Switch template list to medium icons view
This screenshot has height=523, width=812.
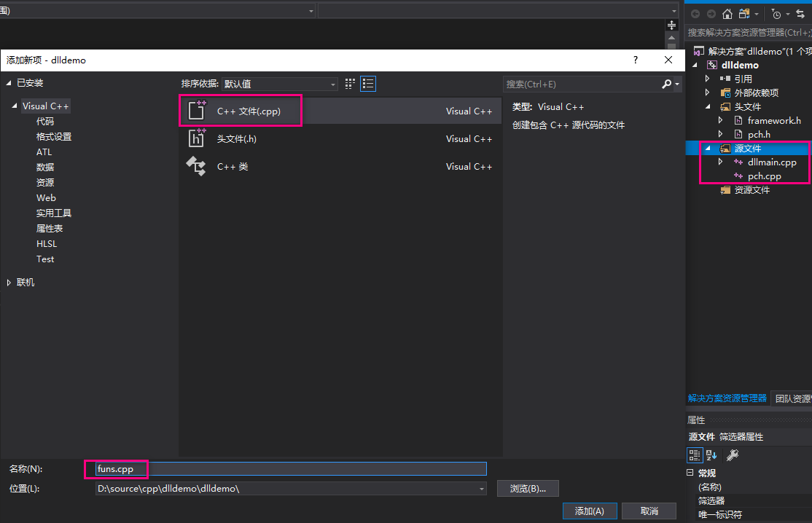coord(350,84)
